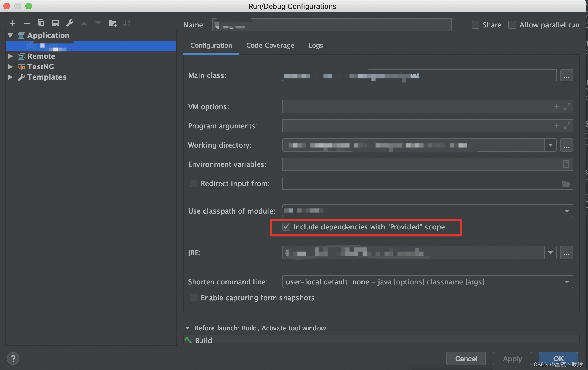Switch to the Logs tab
Screen dimensions: 588x370
(x=316, y=46)
